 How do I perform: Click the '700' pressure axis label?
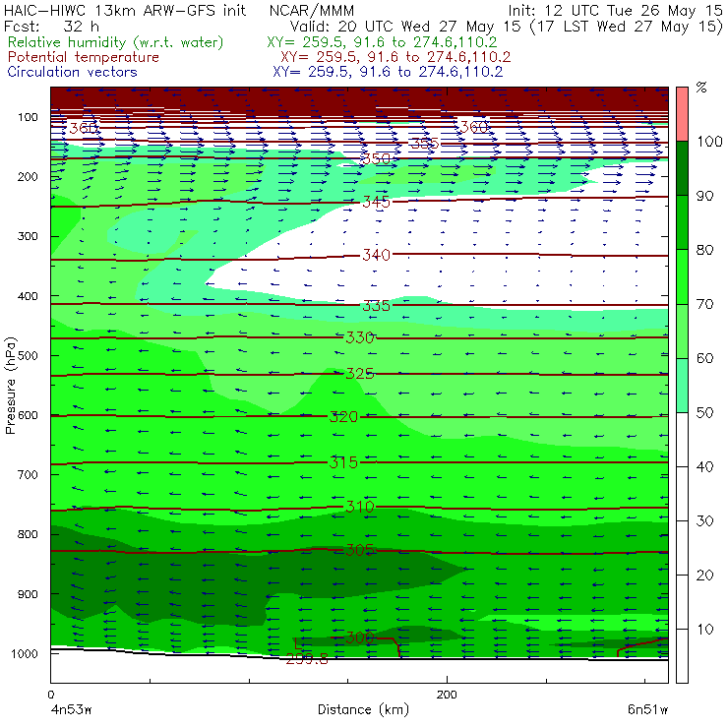(28, 474)
